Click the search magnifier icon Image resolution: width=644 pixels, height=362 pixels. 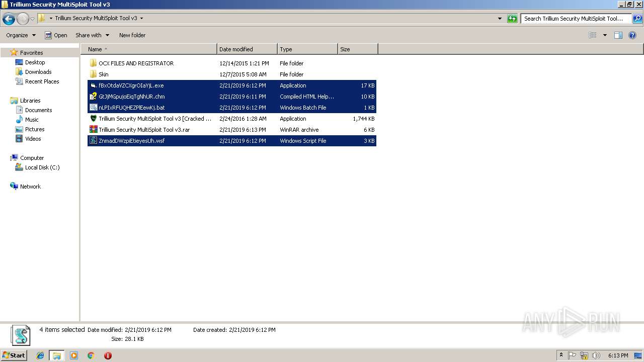tap(637, 19)
